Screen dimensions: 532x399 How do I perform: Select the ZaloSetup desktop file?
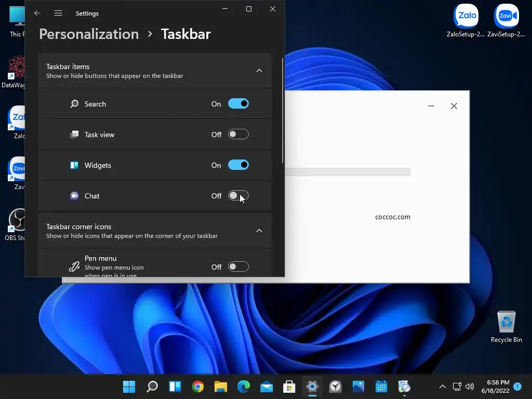pos(465,20)
